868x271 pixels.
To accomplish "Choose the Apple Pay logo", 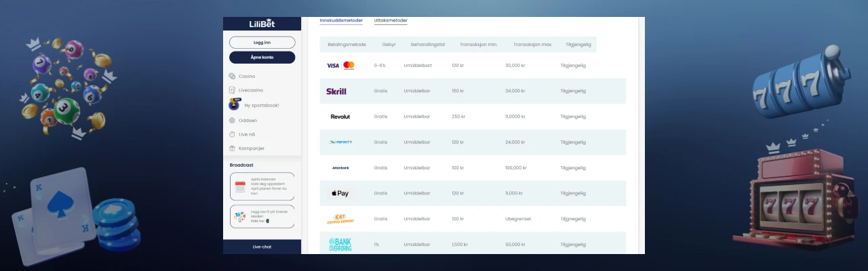I will pyautogui.click(x=340, y=194).
